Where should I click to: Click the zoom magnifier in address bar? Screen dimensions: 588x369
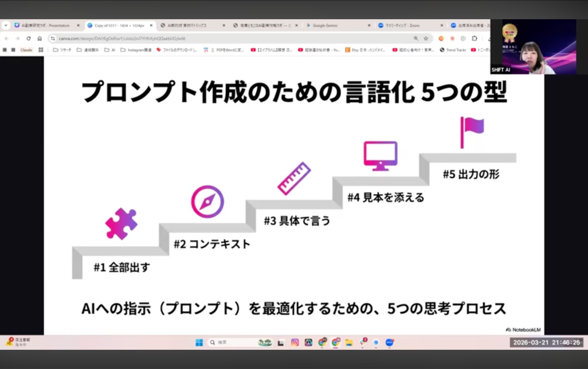coord(416,38)
